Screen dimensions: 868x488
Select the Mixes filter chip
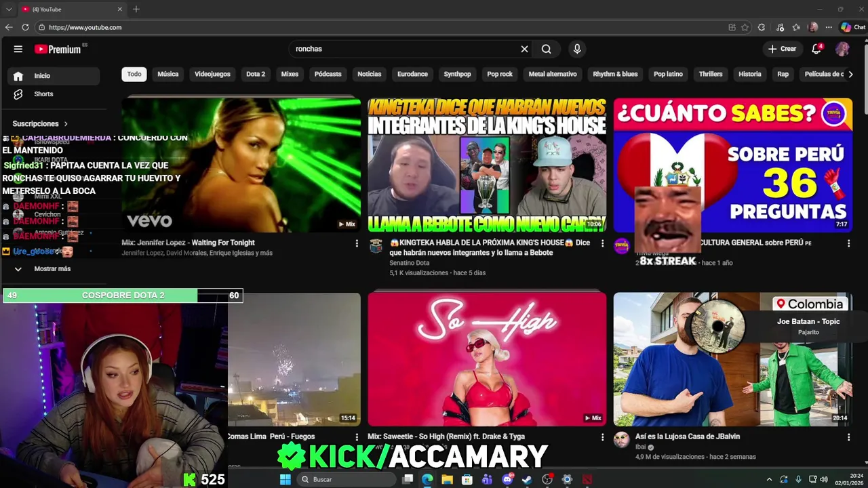pyautogui.click(x=290, y=74)
